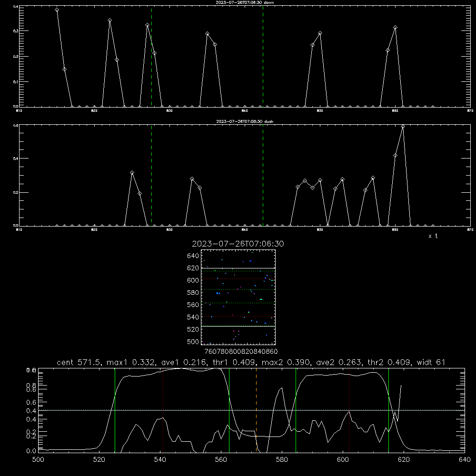476x476 pixels.
Task: Click the 'x t' label below dusk plot
Action: (433, 236)
